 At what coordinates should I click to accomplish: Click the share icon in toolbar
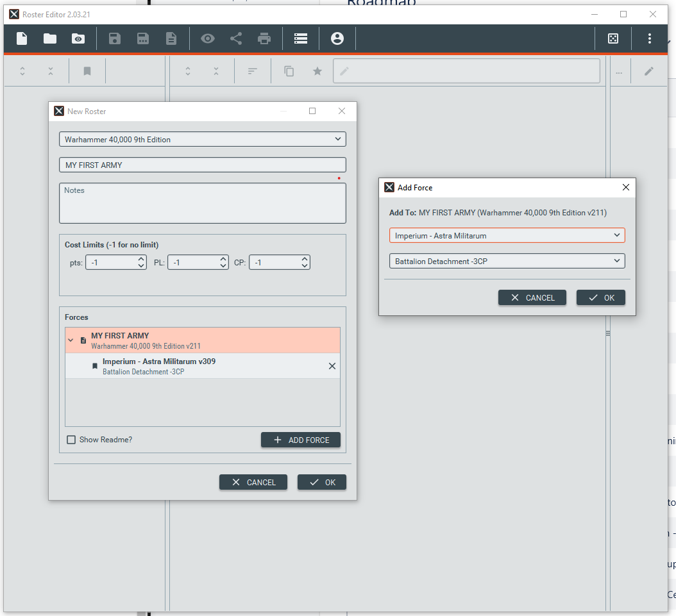pos(236,39)
